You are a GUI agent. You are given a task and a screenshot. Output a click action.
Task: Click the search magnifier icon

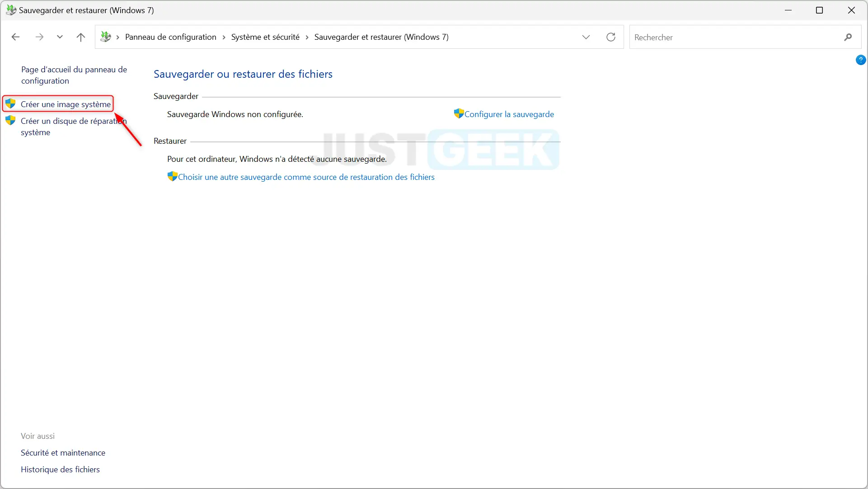click(x=848, y=38)
